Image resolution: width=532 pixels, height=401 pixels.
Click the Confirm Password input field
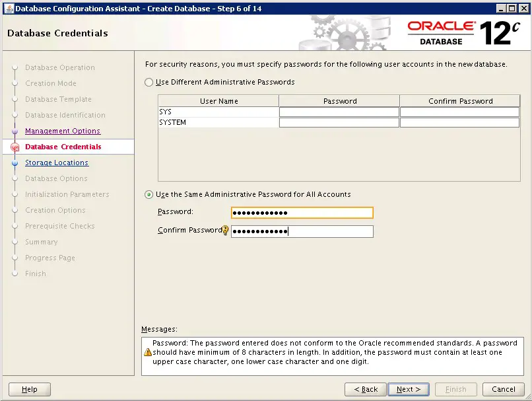click(x=302, y=232)
